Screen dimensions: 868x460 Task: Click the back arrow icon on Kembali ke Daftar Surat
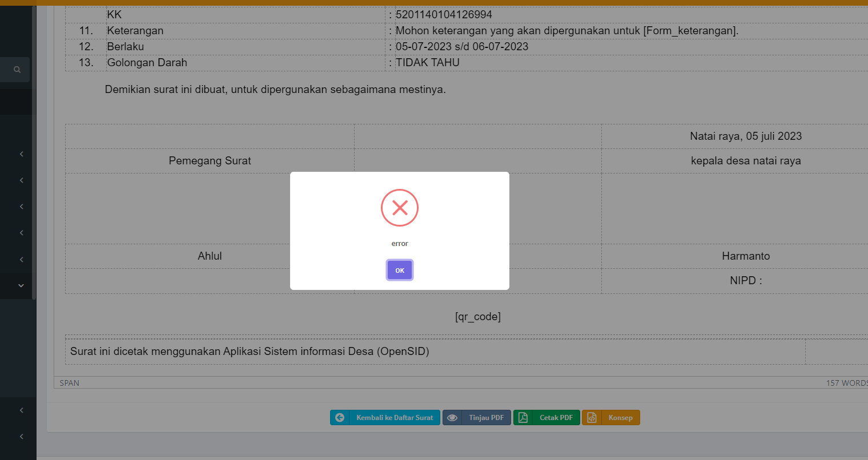click(x=340, y=417)
